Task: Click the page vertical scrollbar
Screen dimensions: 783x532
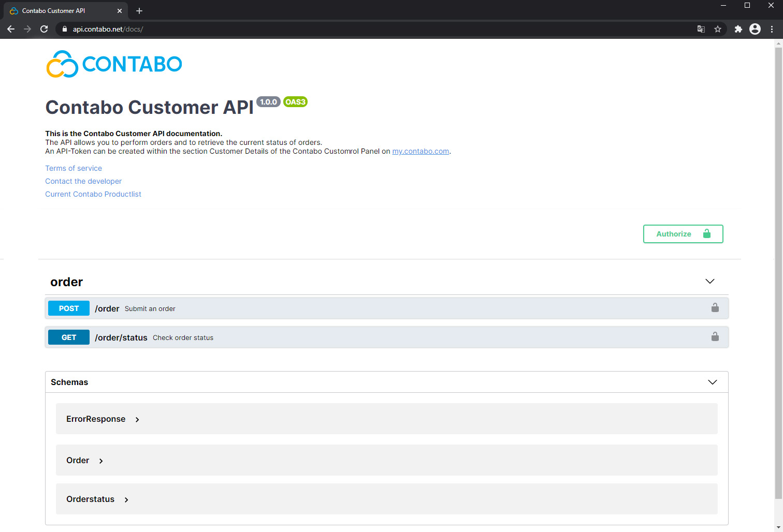Action: (x=778, y=273)
